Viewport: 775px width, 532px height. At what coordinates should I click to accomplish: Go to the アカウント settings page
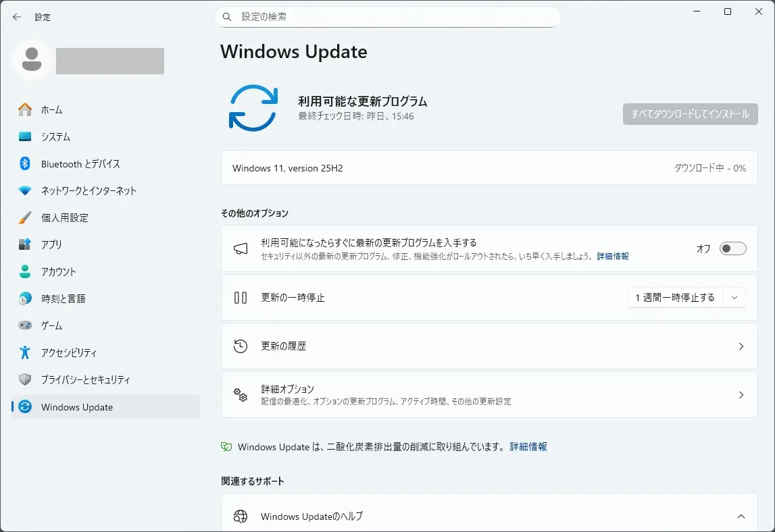pyautogui.click(x=58, y=271)
